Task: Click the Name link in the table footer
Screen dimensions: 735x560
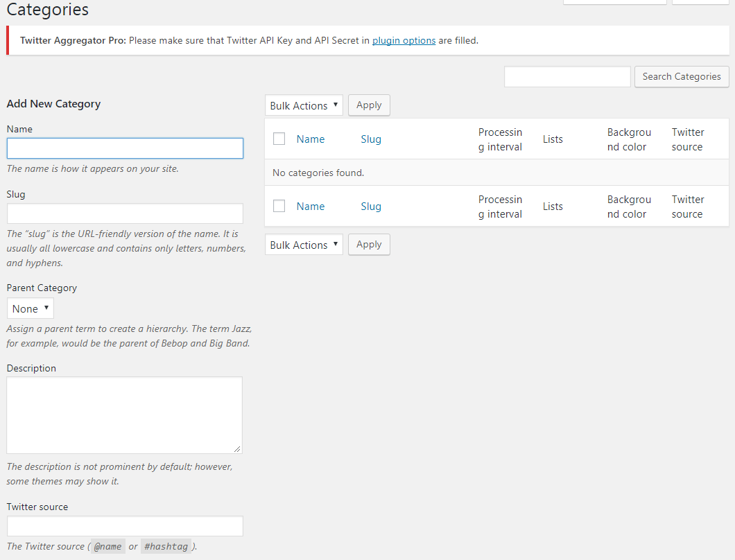Action: [x=311, y=207]
